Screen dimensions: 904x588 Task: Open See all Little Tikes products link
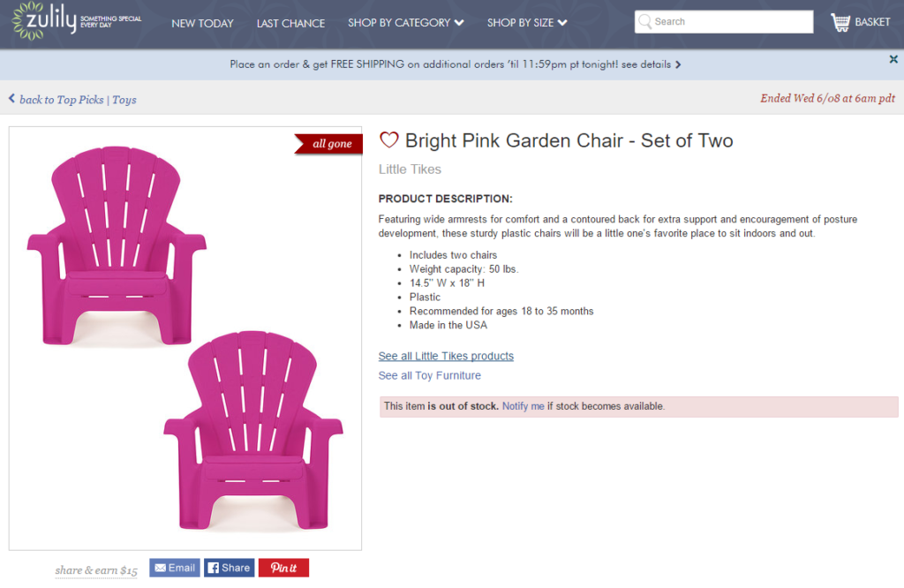pos(446,356)
